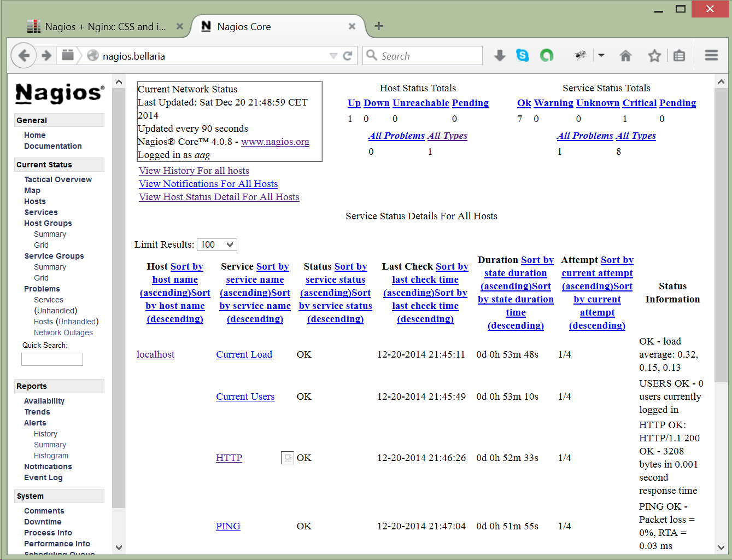732x560 pixels.
Task: Click the main page vertical scrollbar thumb
Action: click(x=721, y=236)
